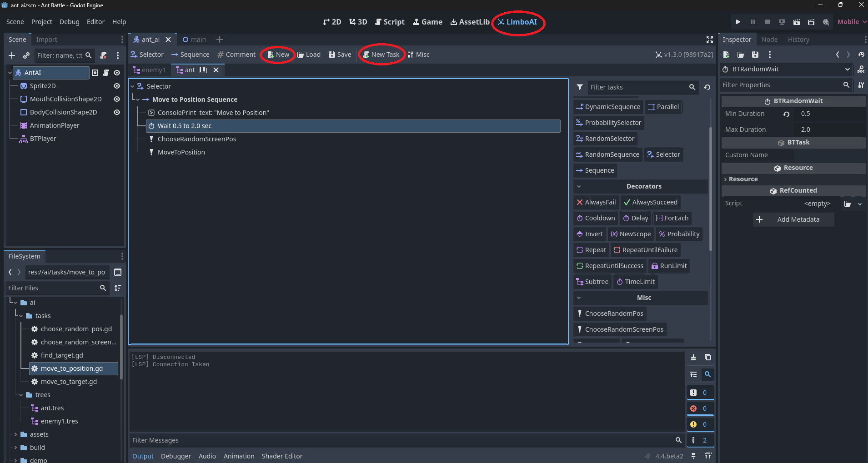Toggle split mode in FileSystem dock

(118, 272)
